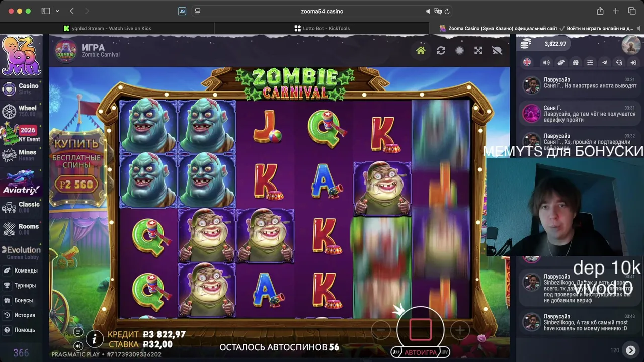Click the JS extension icon in the toolbar

coord(182,11)
